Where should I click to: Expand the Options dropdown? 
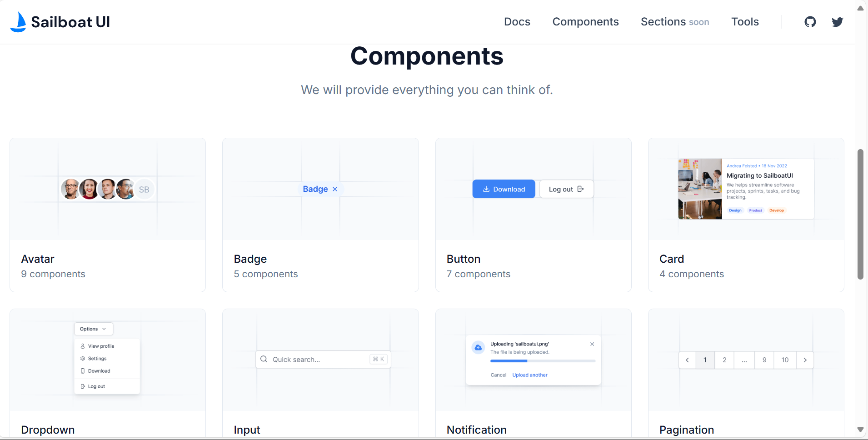93,329
